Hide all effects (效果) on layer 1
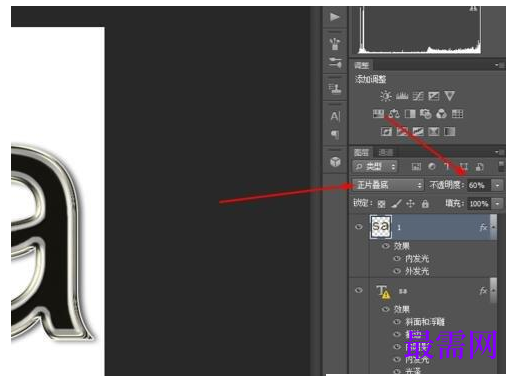The image size is (516, 376). click(x=386, y=246)
